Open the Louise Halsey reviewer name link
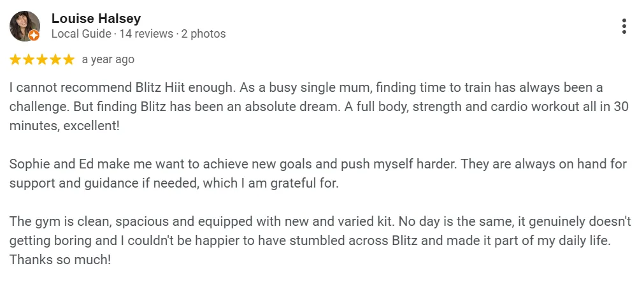Screen dimensions: 644x282 (x=96, y=19)
